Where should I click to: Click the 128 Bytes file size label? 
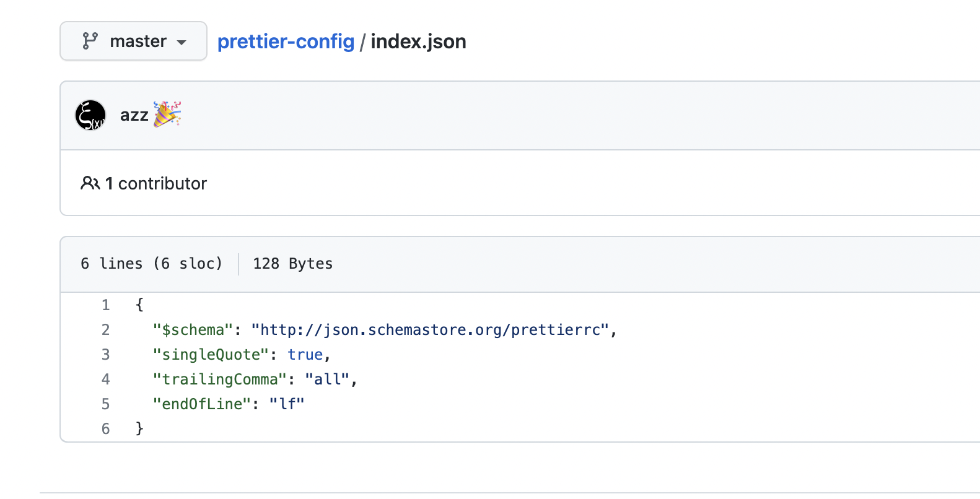[x=292, y=264]
